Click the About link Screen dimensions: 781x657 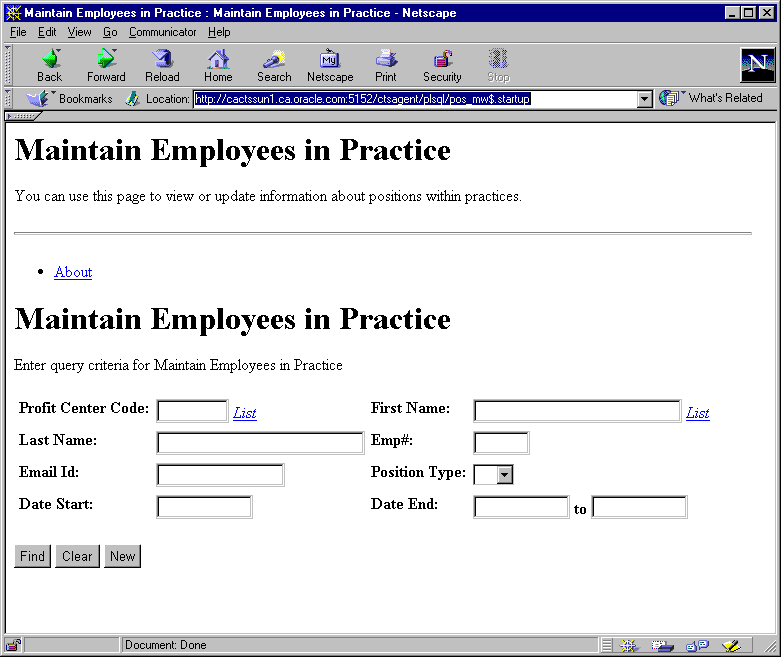pos(73,272)
